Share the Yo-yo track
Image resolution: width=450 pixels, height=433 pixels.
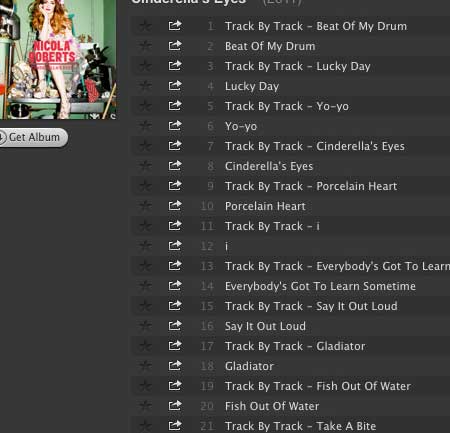(x=175, y=126)
